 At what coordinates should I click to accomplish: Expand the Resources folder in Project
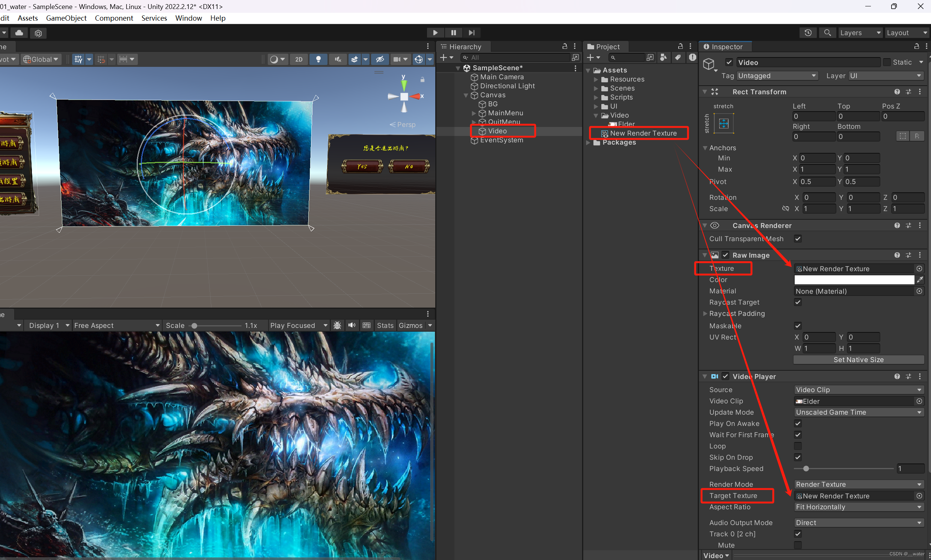click(596, 79)
